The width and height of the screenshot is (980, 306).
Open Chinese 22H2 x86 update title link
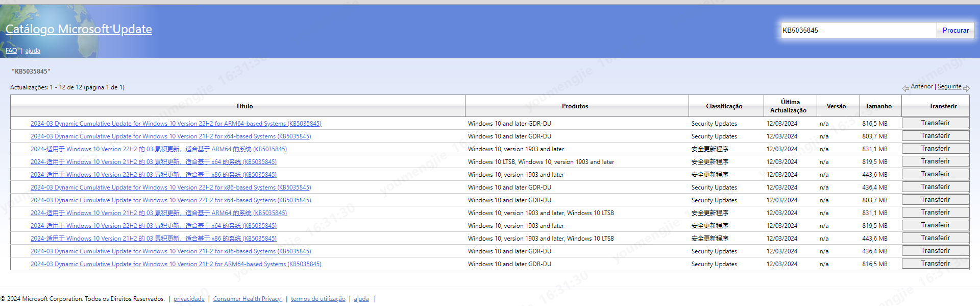coord(154,175)
